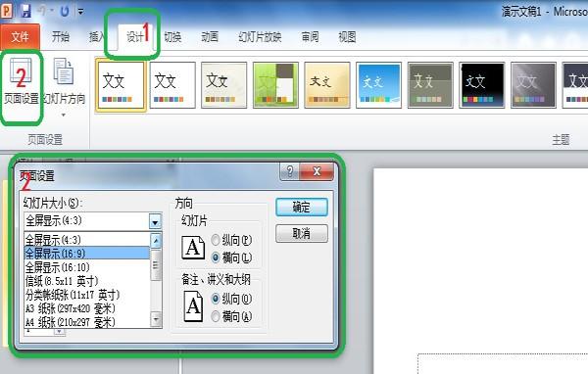This screenshot has height=374, width=588.
Task: Choose A4 纸张(210x297 毫米) in the list
Action: (87, 322)
